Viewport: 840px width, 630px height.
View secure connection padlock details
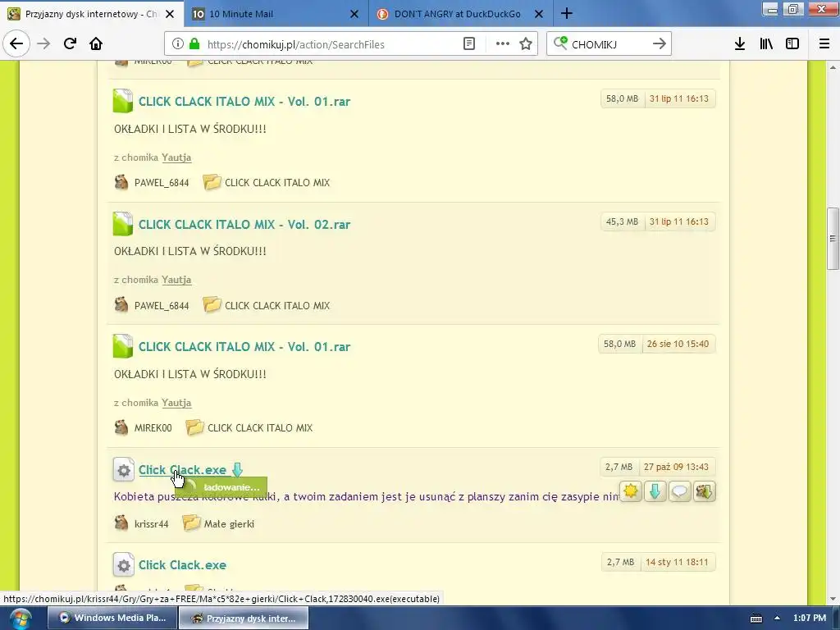point(194,44)
